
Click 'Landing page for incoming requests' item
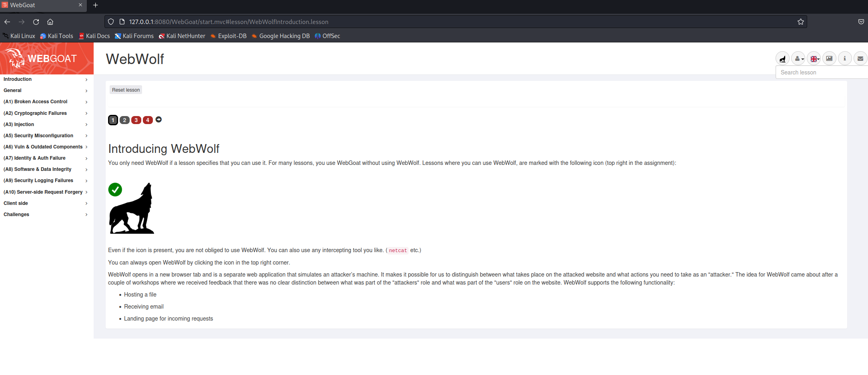(168, 319)
